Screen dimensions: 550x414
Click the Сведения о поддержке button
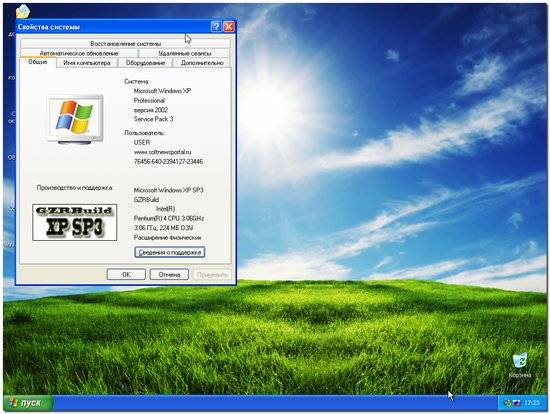point(170,252)
